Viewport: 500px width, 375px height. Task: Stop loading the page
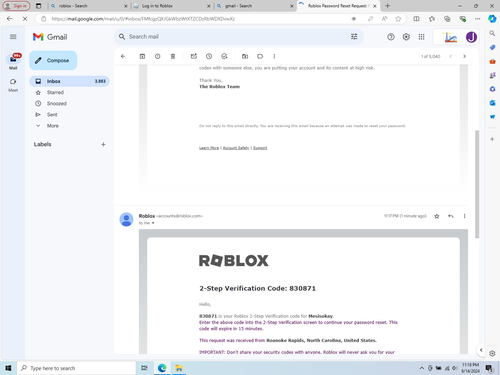[25, 19]
